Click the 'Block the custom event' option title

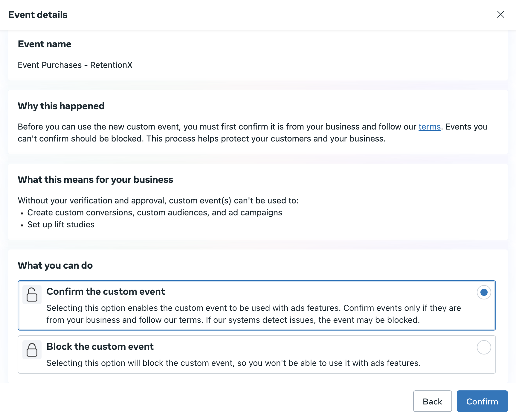pyautogui.click(x=100, y=346)
